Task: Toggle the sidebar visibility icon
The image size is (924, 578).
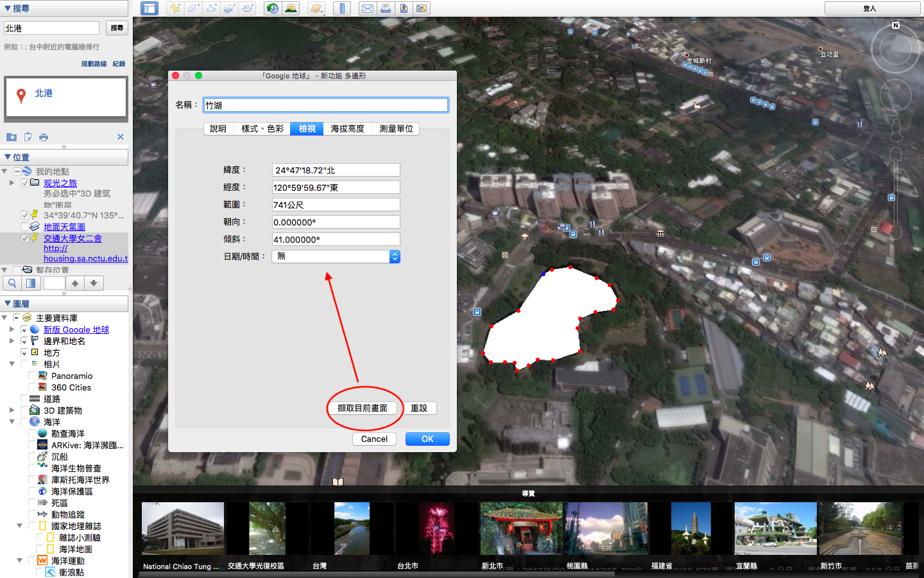Action: click(x=150, y=8)
